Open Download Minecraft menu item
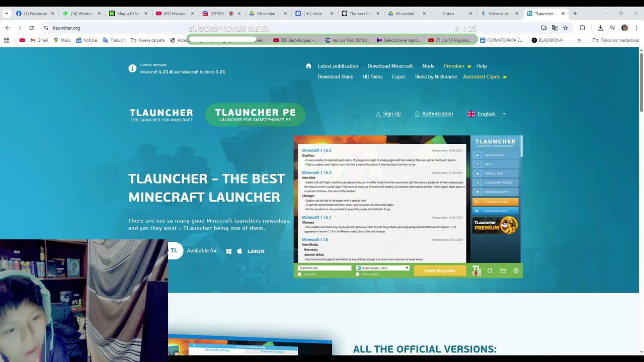Screen dimensions: 644x362 pos(390,66)
